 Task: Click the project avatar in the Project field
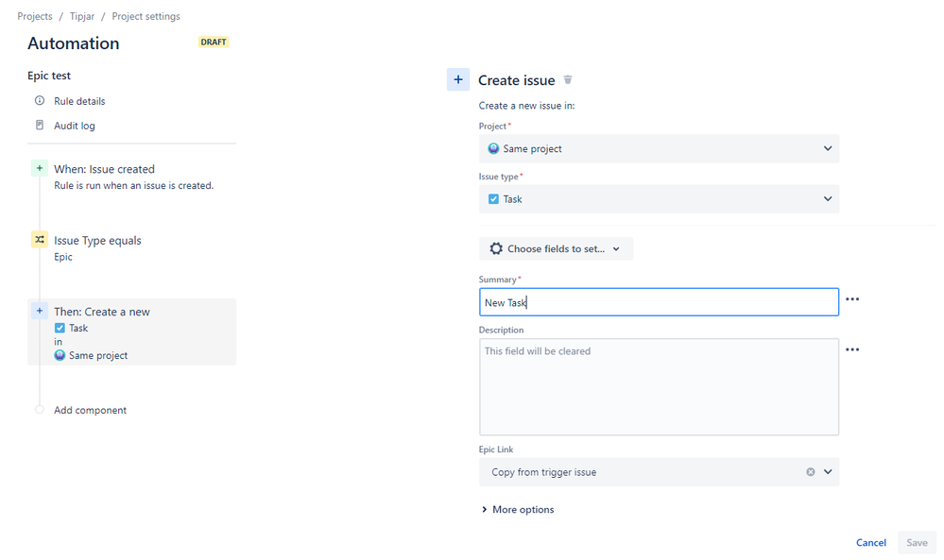[x=493, y=148]
